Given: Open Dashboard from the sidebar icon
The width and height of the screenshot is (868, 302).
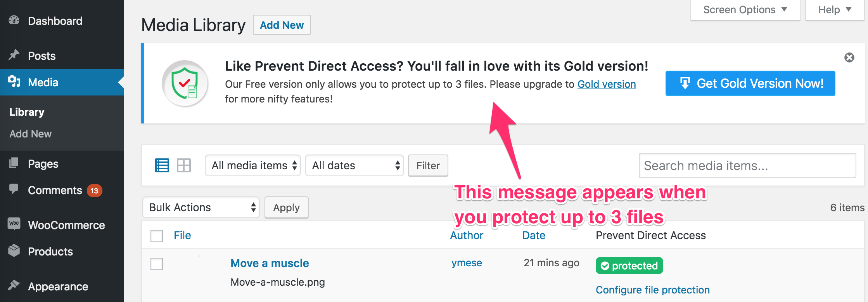Looking at the screenshot, I should [14, 21].
